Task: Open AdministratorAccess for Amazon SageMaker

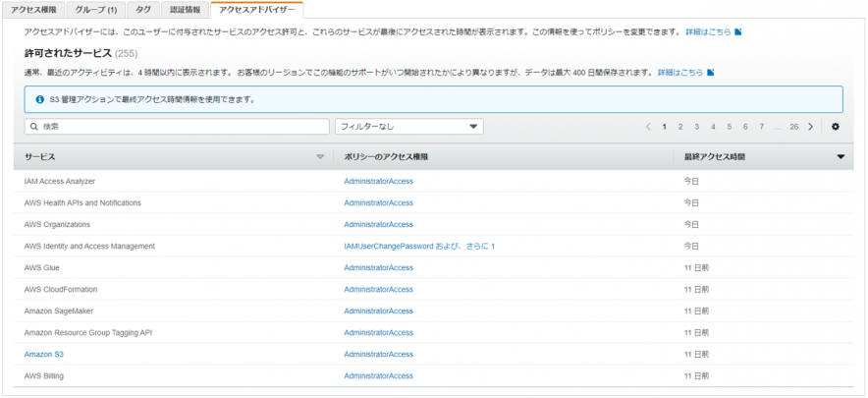Action: point(378,311)
